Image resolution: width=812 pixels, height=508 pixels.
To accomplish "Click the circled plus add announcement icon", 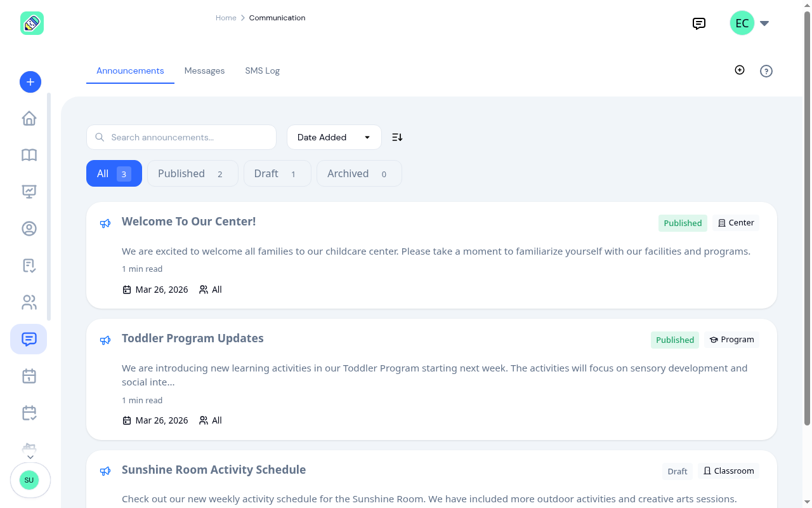I will point(740,70).
